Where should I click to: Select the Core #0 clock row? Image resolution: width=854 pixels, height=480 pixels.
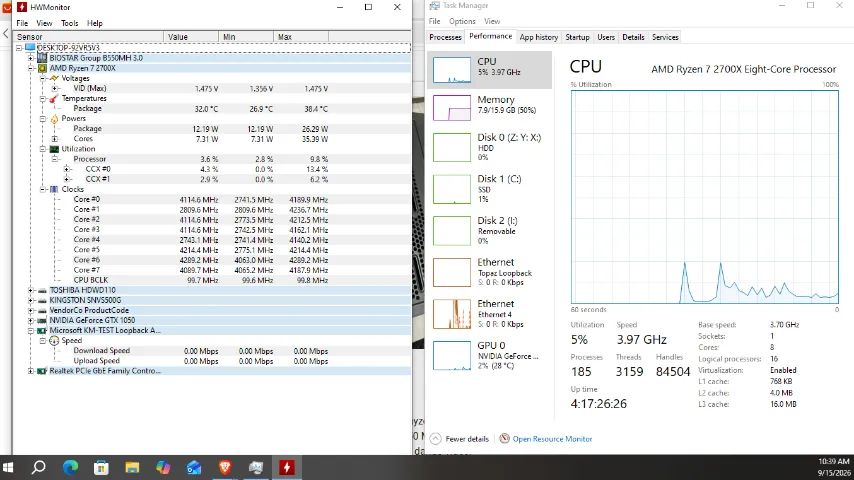[x=212, y=199]
